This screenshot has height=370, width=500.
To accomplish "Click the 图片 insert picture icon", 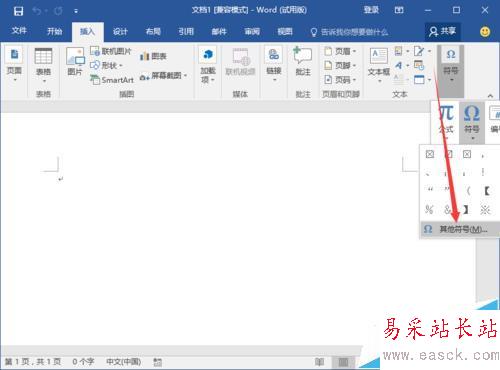I will coord(75,62).
